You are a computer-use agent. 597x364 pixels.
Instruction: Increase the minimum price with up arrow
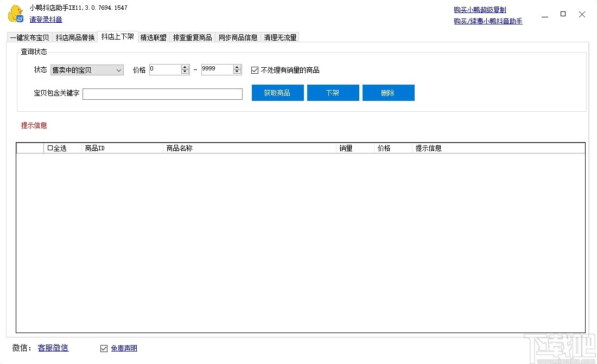pos(185,67)
